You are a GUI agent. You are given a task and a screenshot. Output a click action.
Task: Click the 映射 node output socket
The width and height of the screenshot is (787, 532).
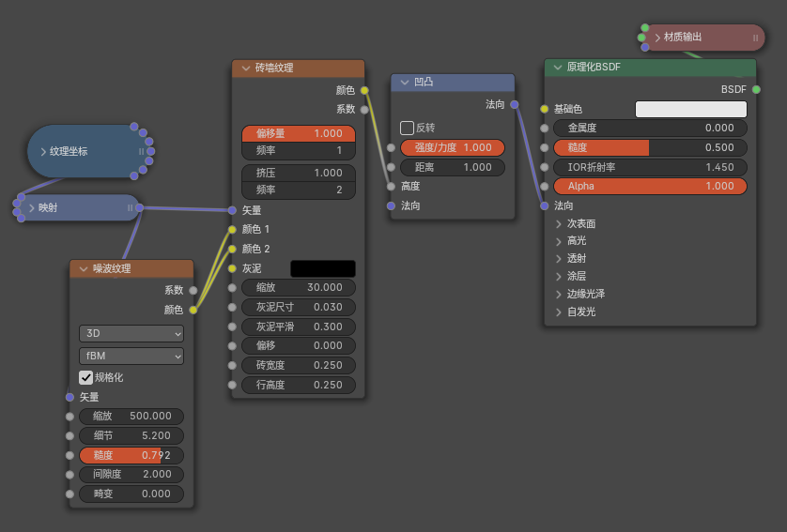(x=139, y=207)
